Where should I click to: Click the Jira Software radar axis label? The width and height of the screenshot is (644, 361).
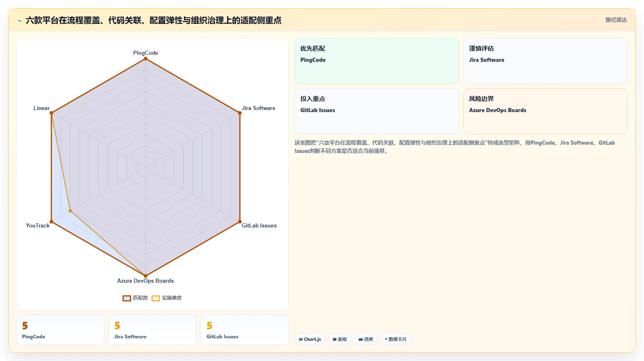point(258,108)
